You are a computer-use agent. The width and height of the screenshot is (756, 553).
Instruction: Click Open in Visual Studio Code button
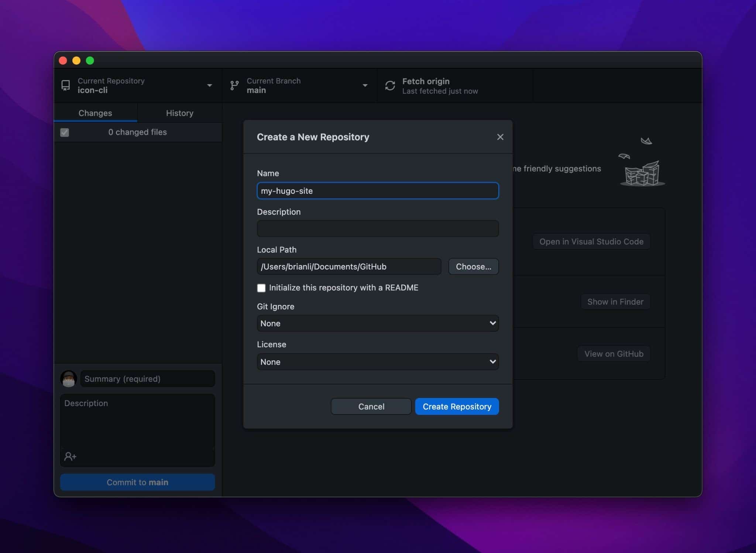(591, 241)
